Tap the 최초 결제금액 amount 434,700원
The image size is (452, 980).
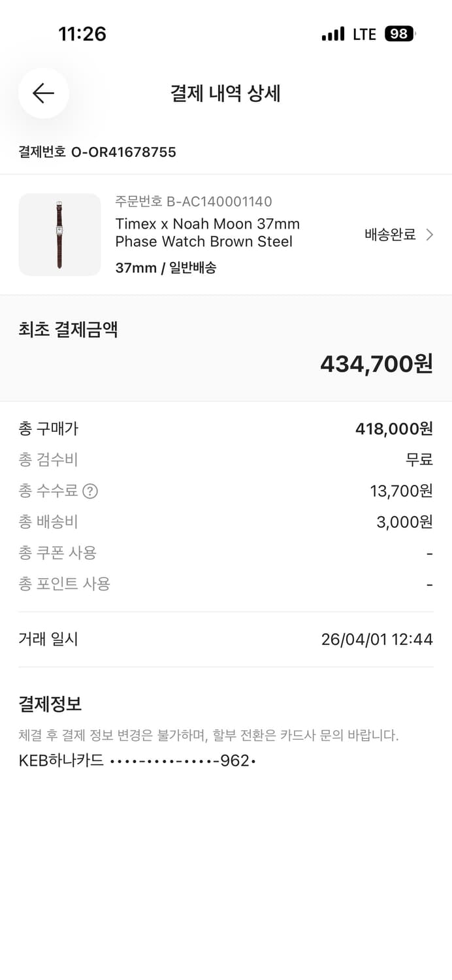coord(376,364)
